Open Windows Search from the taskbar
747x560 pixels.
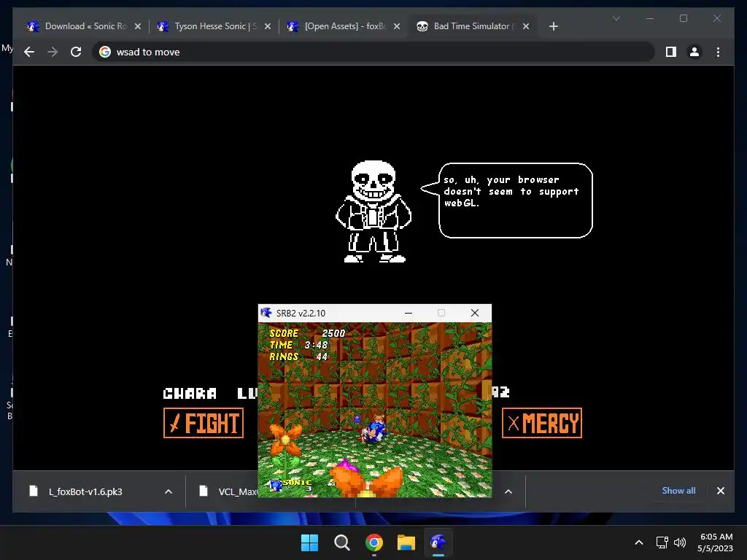click(x=341, y=542)
